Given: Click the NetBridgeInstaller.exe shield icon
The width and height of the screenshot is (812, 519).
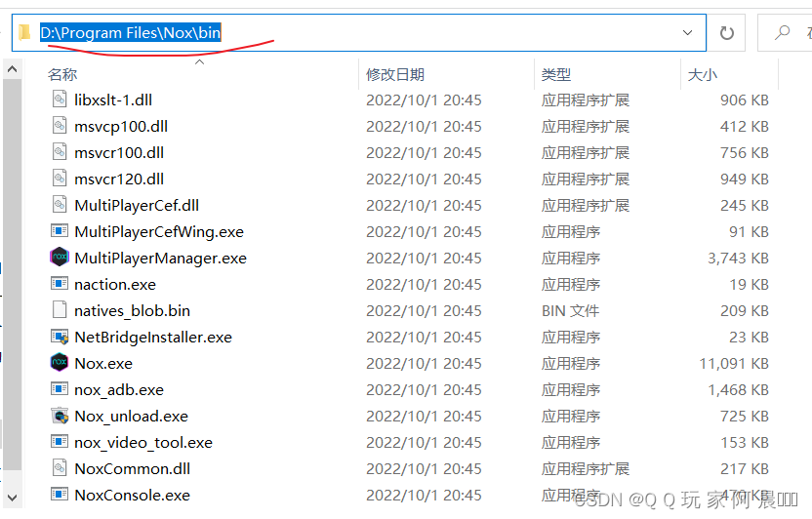Looking at the screenshot, I should click(60, 337).
